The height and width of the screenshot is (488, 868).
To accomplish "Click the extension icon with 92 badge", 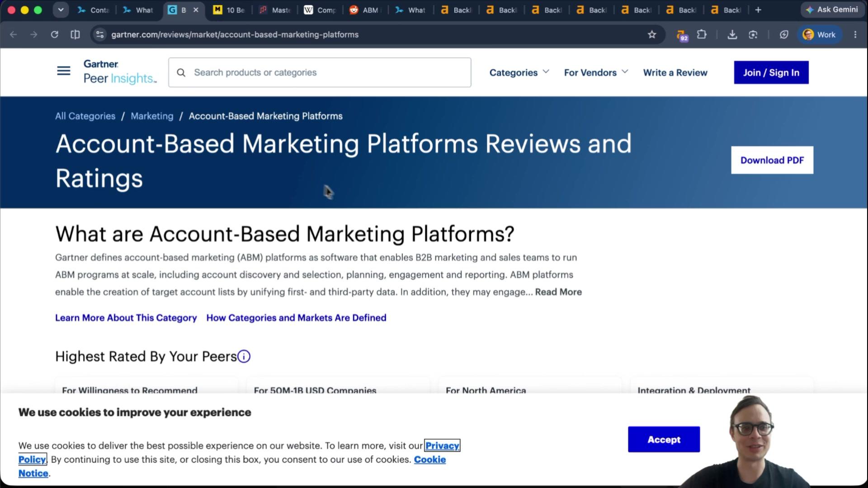I will [x=682, y=35].
